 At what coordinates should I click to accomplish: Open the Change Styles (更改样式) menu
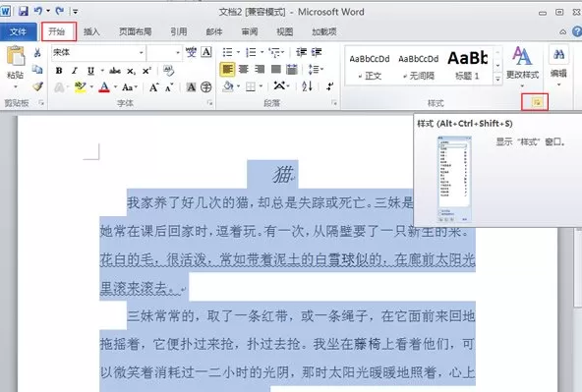point(522,67)
